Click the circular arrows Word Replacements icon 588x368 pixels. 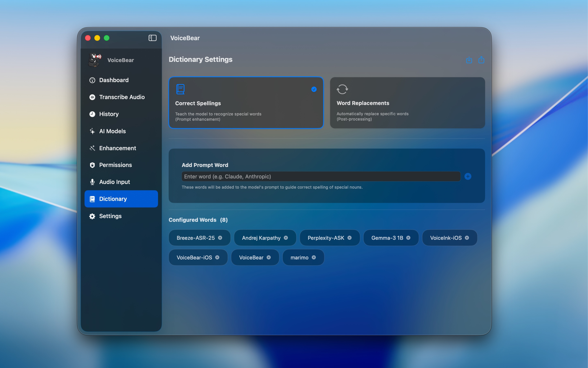342,89
